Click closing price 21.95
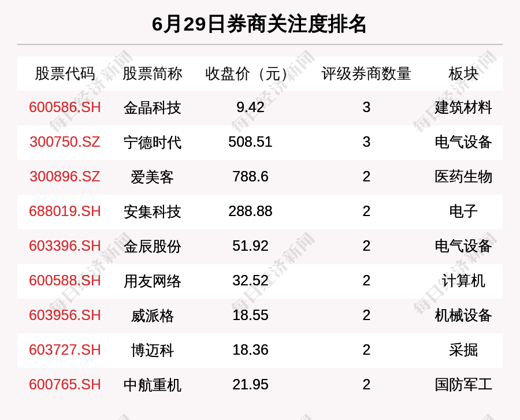The height and width of the screenshot is (420, 520). coord(250,385)
